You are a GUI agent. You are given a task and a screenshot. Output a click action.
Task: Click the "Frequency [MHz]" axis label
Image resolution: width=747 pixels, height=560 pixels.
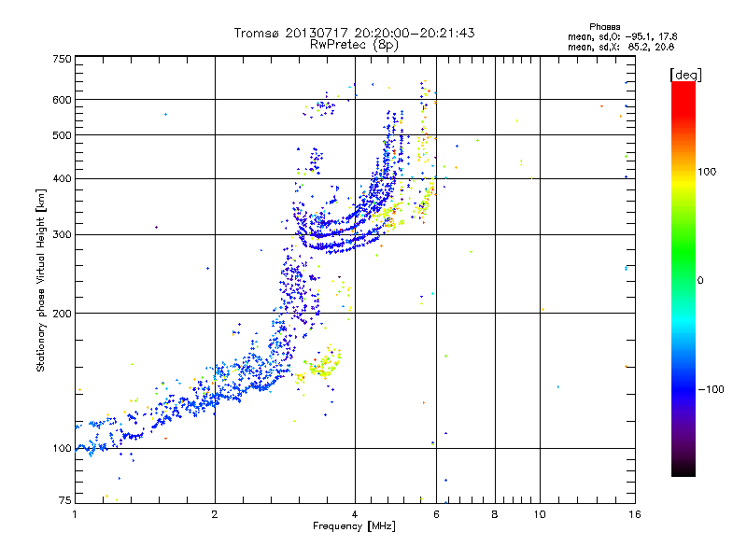click(354, 526)
